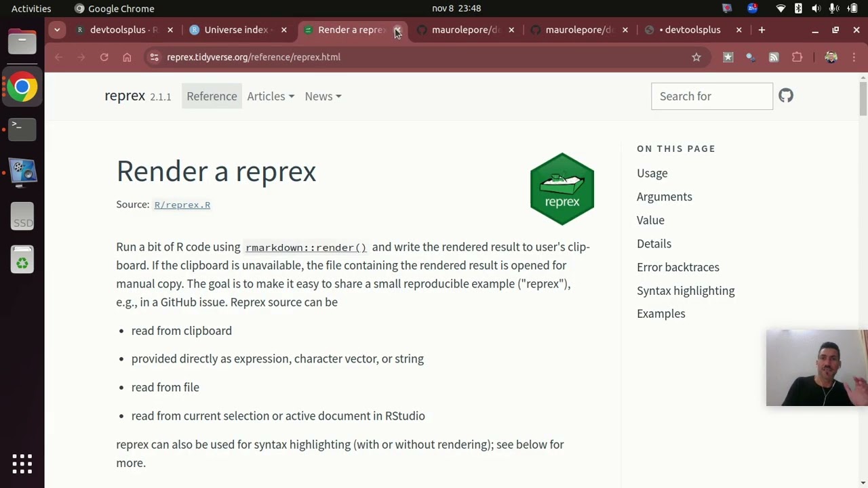Jump to the Value section

click(650, 220)
